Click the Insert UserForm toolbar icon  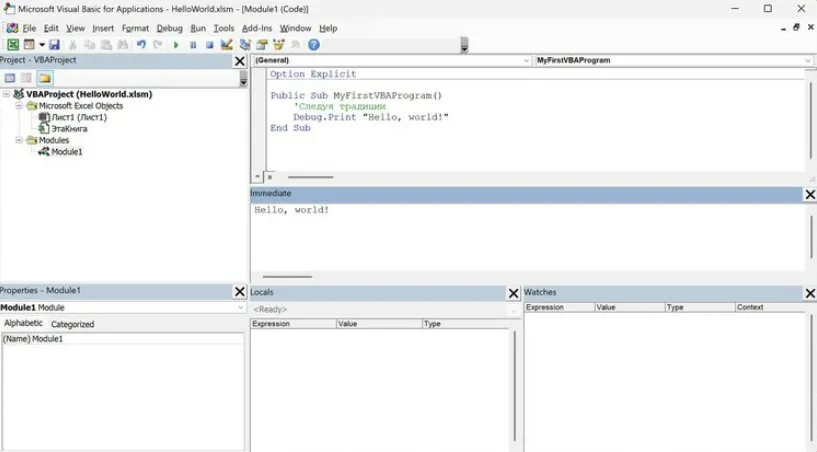[x=29, y=45]
